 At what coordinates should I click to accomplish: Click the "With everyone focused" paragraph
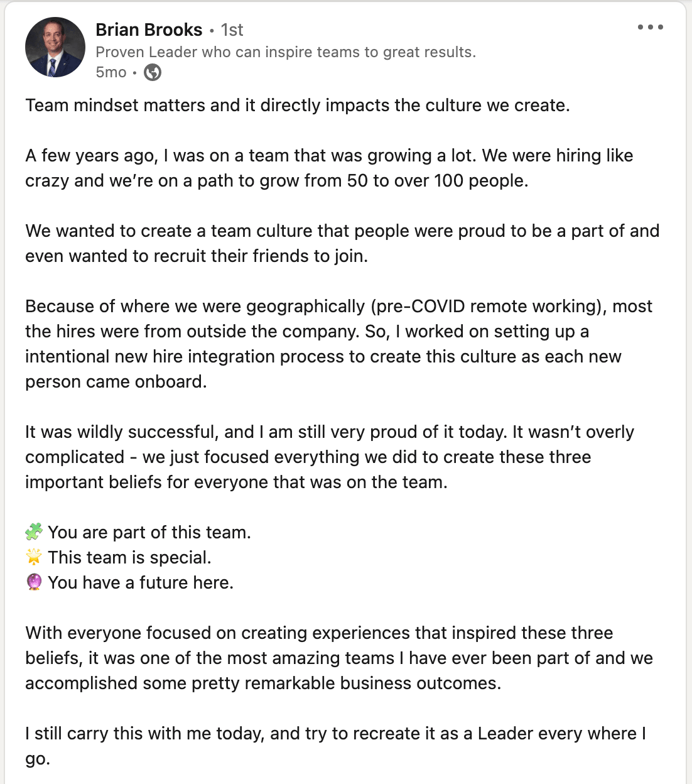pyautogui.click(x=339, y=658)
